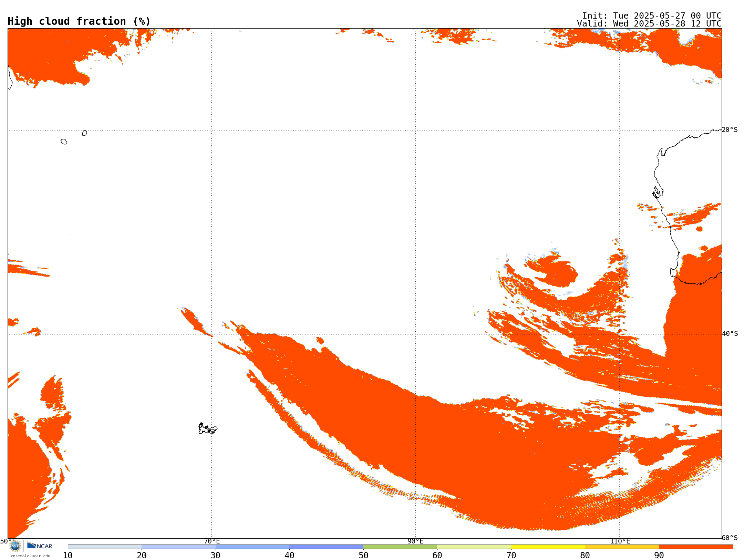Click the 110°E longitude label

coord(620,541)
